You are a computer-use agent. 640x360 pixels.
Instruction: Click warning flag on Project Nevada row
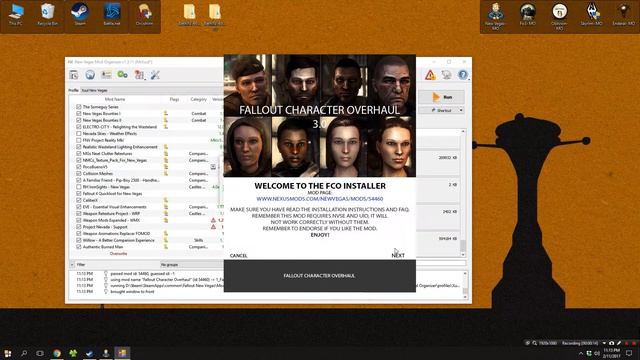pos(213,227)
